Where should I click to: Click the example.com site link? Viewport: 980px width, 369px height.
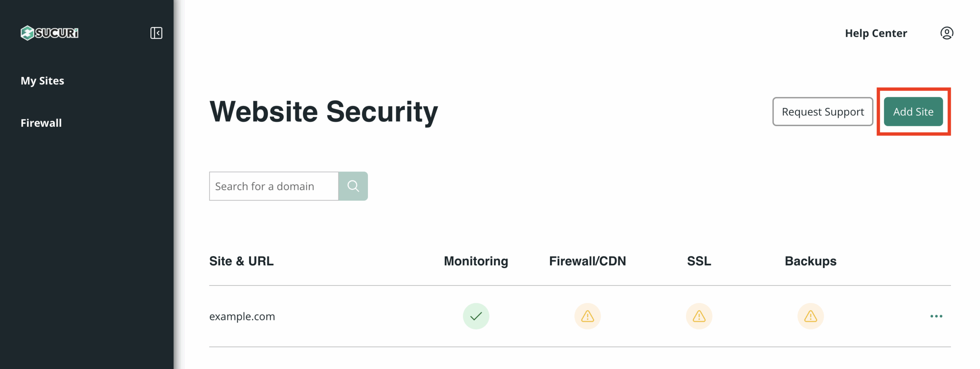click(242, 316)
